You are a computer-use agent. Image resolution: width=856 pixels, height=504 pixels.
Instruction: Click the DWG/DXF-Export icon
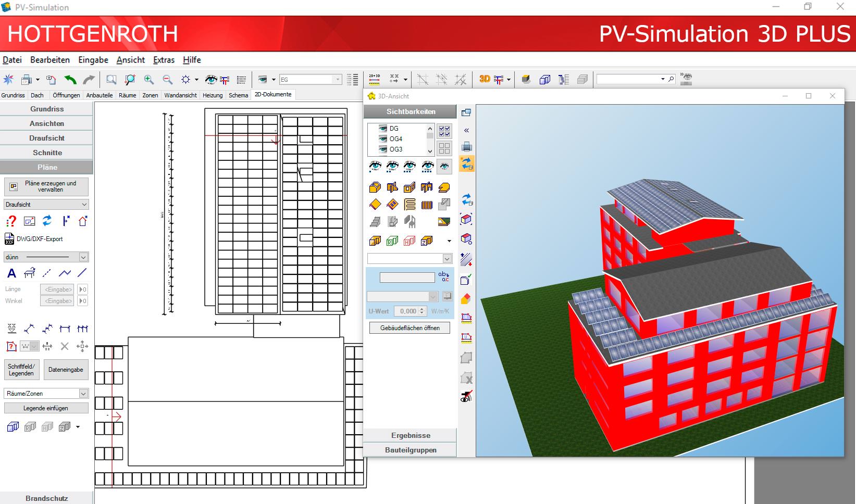coord(9,239)
